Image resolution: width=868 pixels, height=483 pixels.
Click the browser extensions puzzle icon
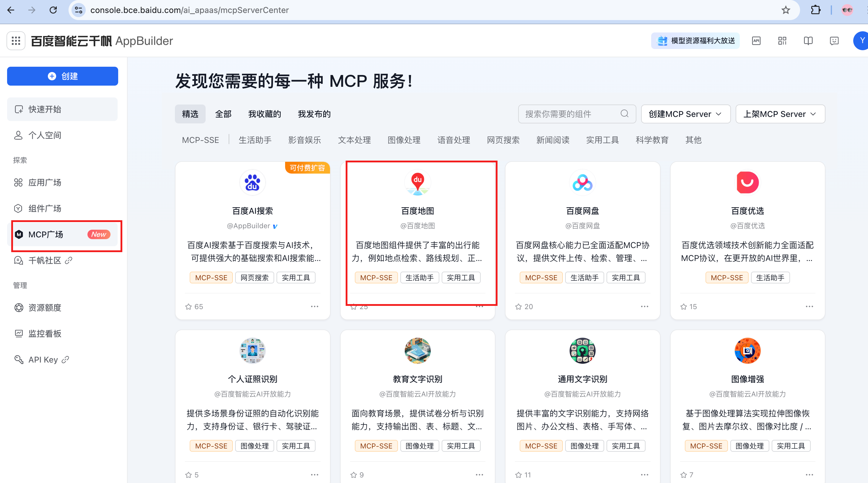click(x=815, y=10)
